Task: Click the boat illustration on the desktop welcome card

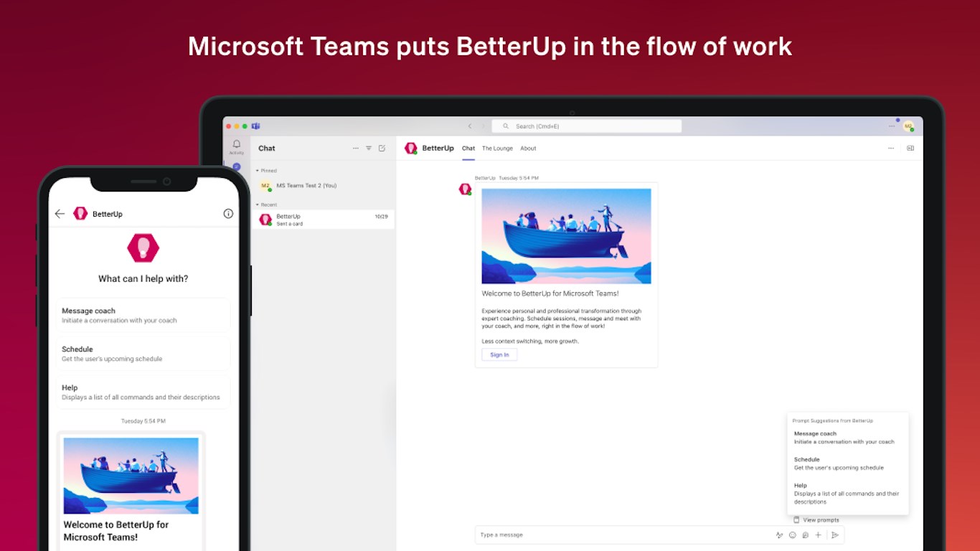Action: coord(566,236)
